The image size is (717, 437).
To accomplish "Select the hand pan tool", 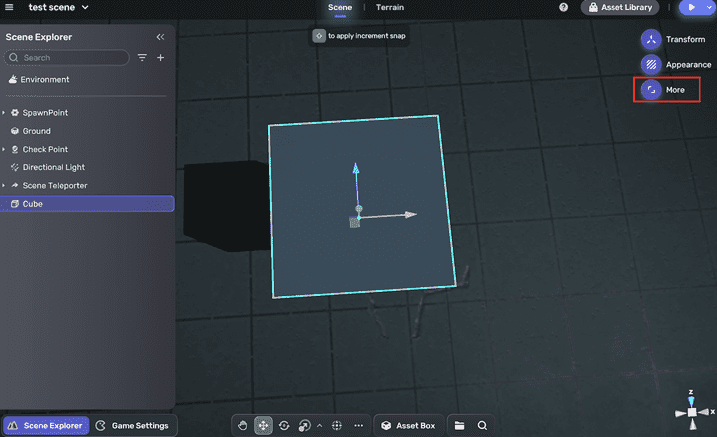I will 243,425.
